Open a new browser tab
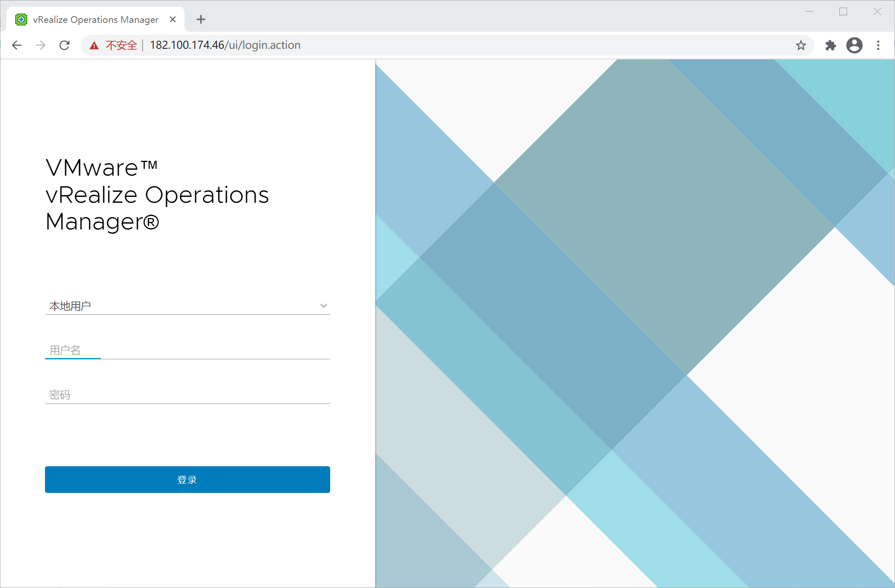The height and width of the screenshot is (588, 895). [201, 19]
